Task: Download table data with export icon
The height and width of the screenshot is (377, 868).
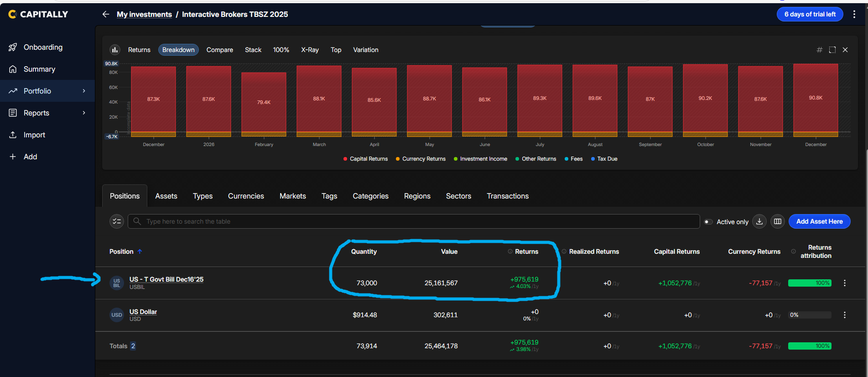Action: pyautogui.click(x=759, y=221)
